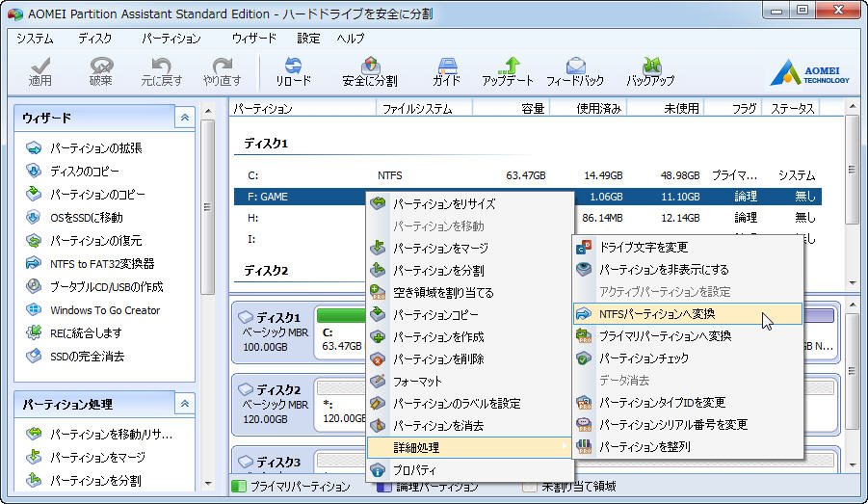Open the ディスク menu
The width and height of the screenshot is (868, 504).
[94, 39]
